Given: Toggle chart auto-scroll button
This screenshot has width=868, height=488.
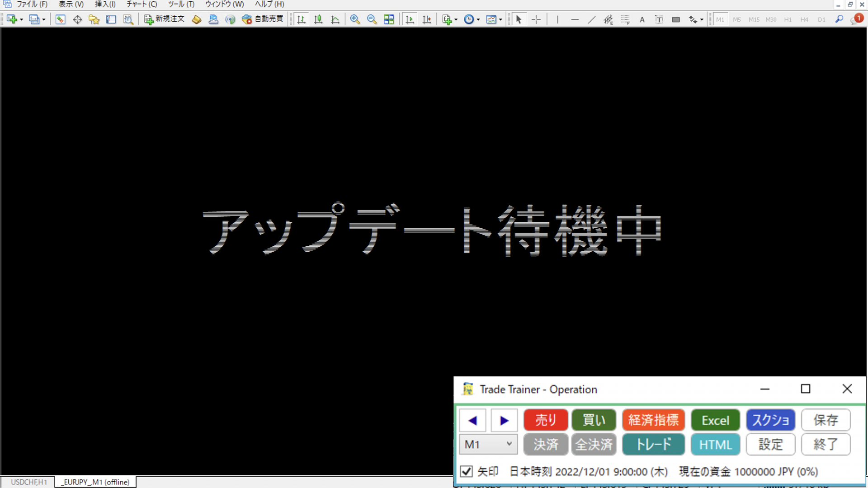Looking at the screenshot, I should coord(410,19).
